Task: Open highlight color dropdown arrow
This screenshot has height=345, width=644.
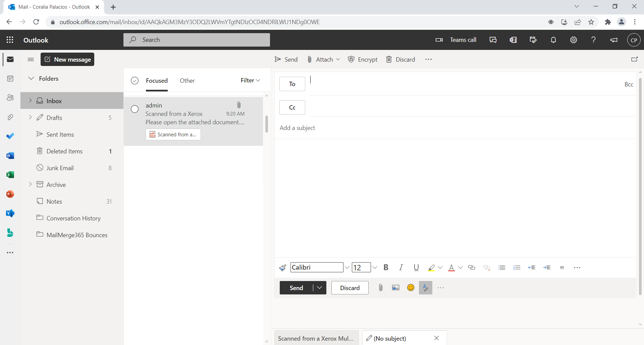Action: (x=440, y=267)
